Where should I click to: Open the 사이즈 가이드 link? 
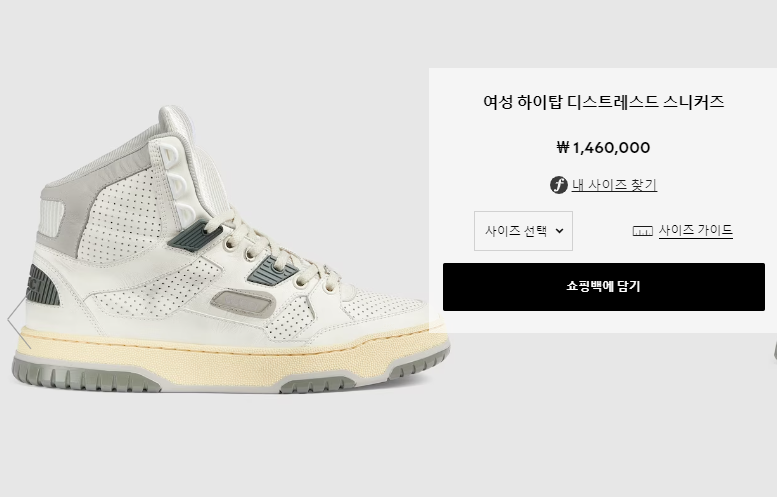click(695, 230)
